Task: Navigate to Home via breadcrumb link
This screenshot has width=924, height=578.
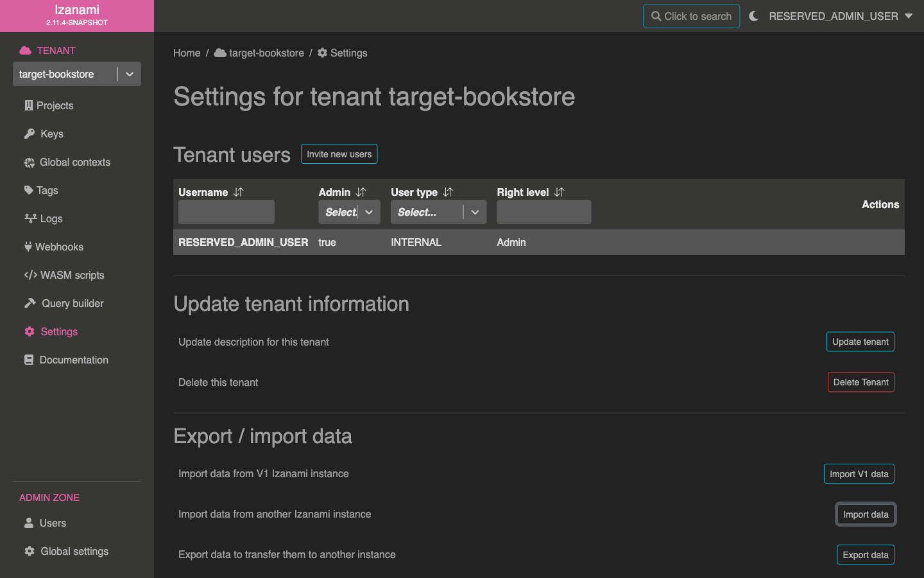Action: 187,53
